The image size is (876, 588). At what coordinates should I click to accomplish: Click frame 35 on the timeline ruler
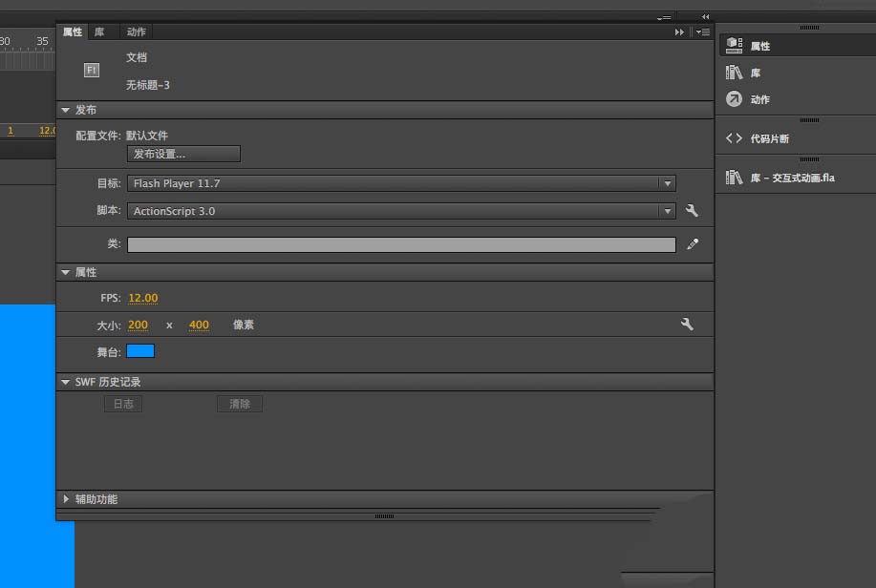(42, 41)
